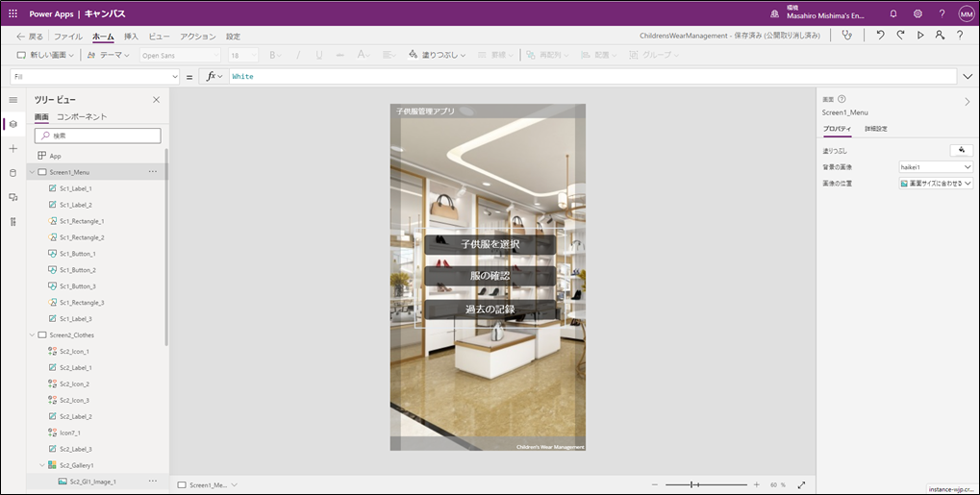Zoom out with the minus button
The width and height of the screenshot is (980, 495).
(x=654, y=485)
